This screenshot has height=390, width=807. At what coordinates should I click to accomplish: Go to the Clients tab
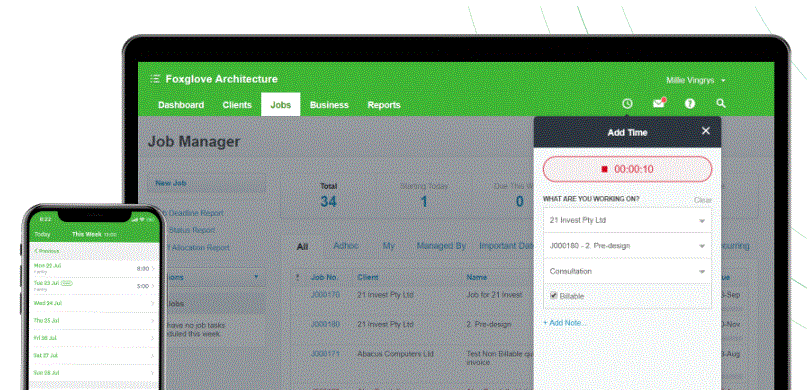coord(237,104)
